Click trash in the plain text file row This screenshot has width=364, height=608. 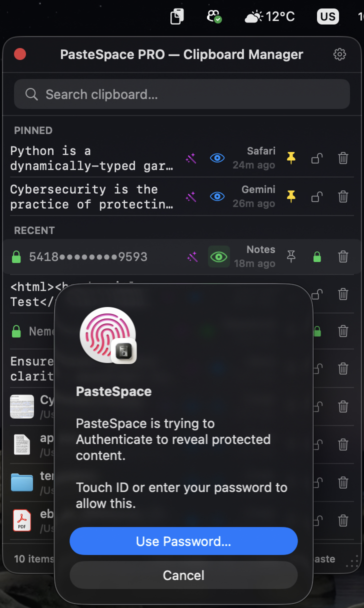(x=343, y=444)
